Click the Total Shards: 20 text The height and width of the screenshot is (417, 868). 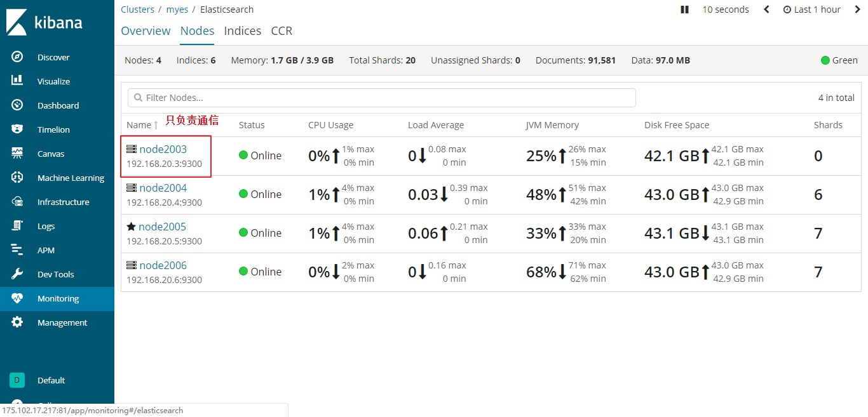(x=382, y=60)
